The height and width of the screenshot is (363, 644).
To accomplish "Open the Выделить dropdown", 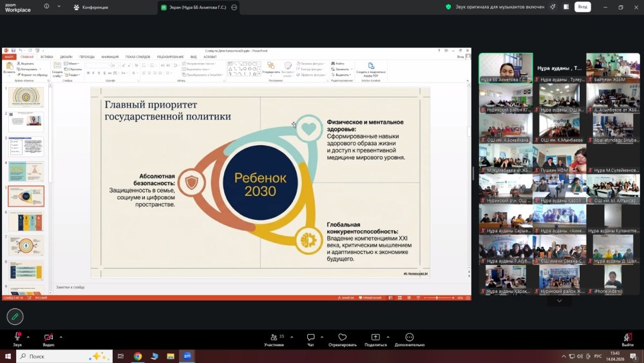I will click(x=343, y=75).
